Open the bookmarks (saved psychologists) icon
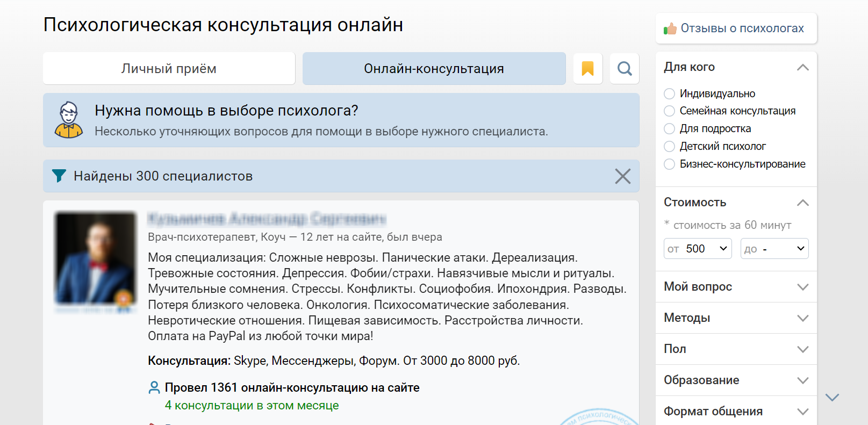 (587, 68)
